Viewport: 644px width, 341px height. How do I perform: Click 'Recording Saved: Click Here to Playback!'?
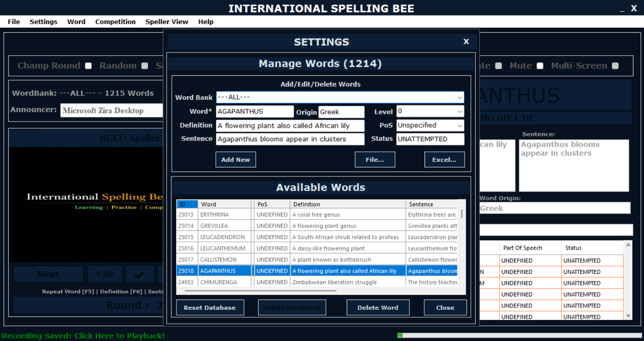[x=83, y=336]
